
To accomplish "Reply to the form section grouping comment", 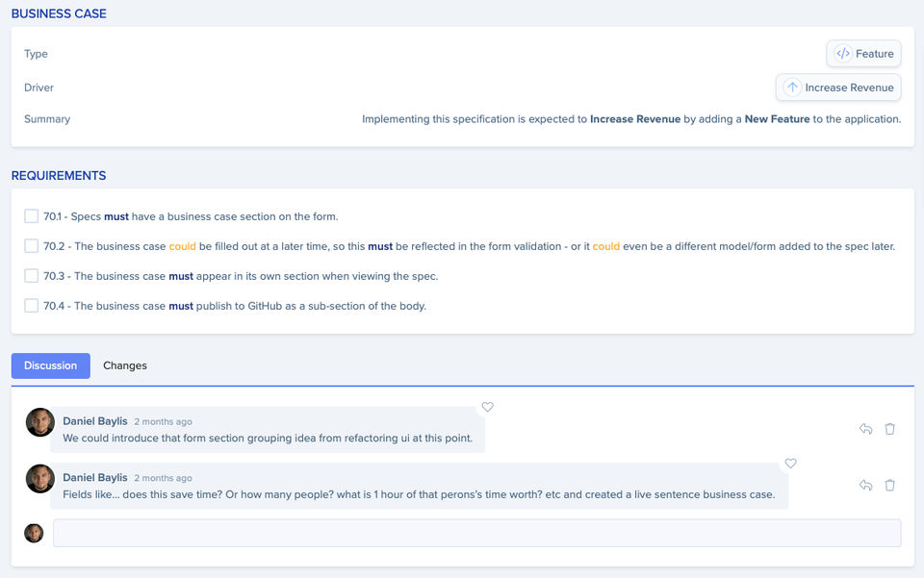I will pyautogui.click(x=865, y=429).
